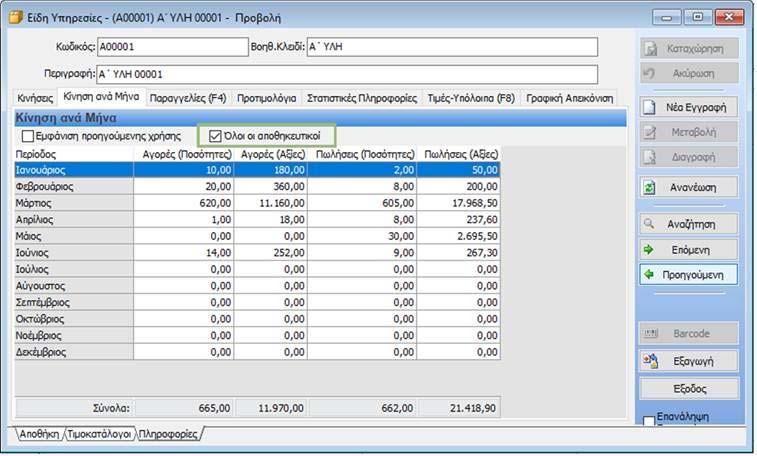The image size is (757, 456).
Task: Select the Ιούνιος row
Action: point(257,252)
